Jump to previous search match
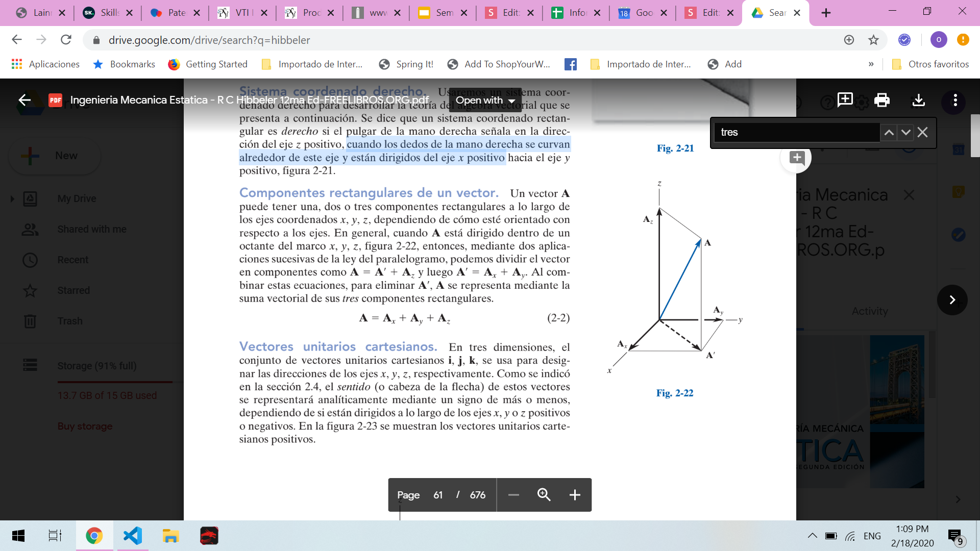 [889, 133]
